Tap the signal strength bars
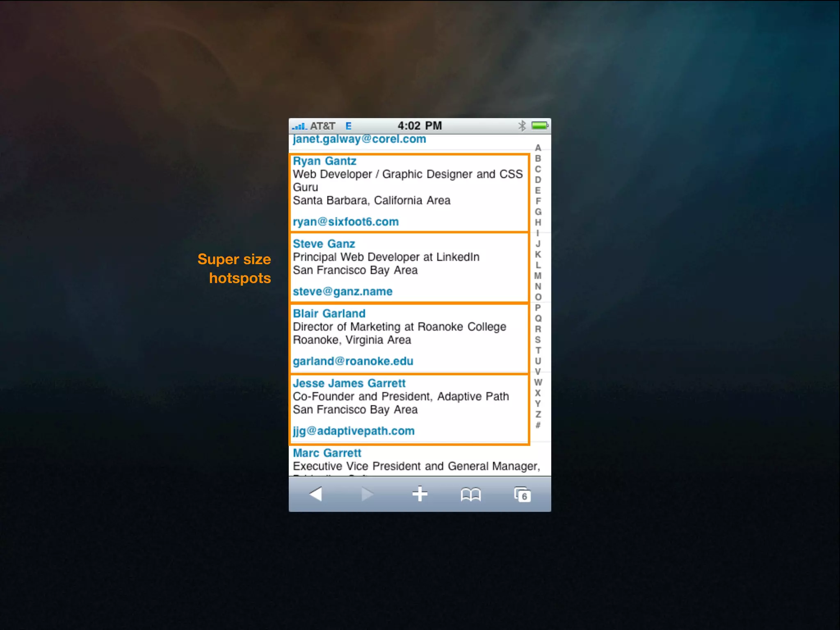This screenshot has height=630, width=840. coord(299,126)
